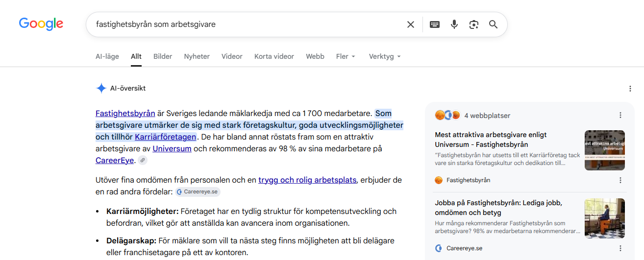This screenshot has height=260, width=644.
Task: Open the on-screen keyboard input tool
Action: [x=435, y=24]
